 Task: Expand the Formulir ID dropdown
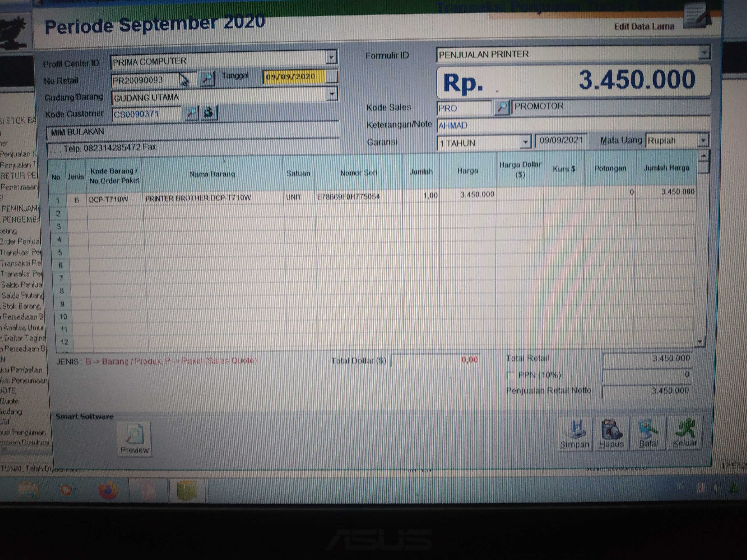click(x=704, y=53)
